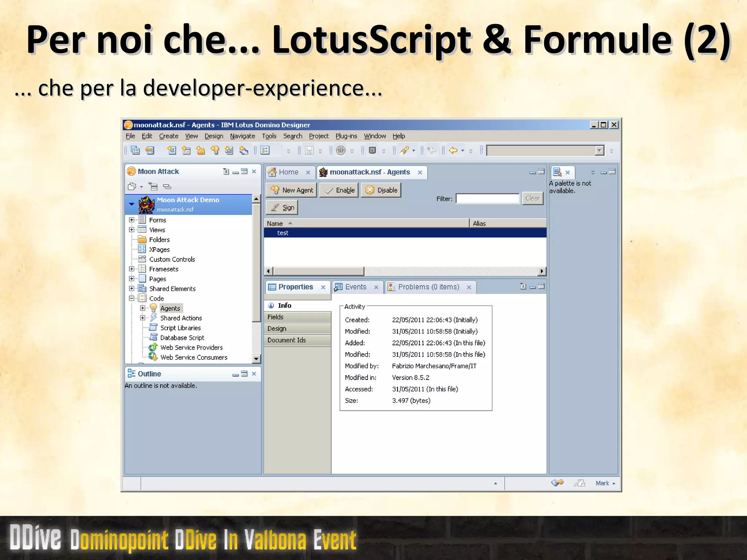Click the back arrow toolbar icon
This screenshot has width=747, height=560.
453,151
